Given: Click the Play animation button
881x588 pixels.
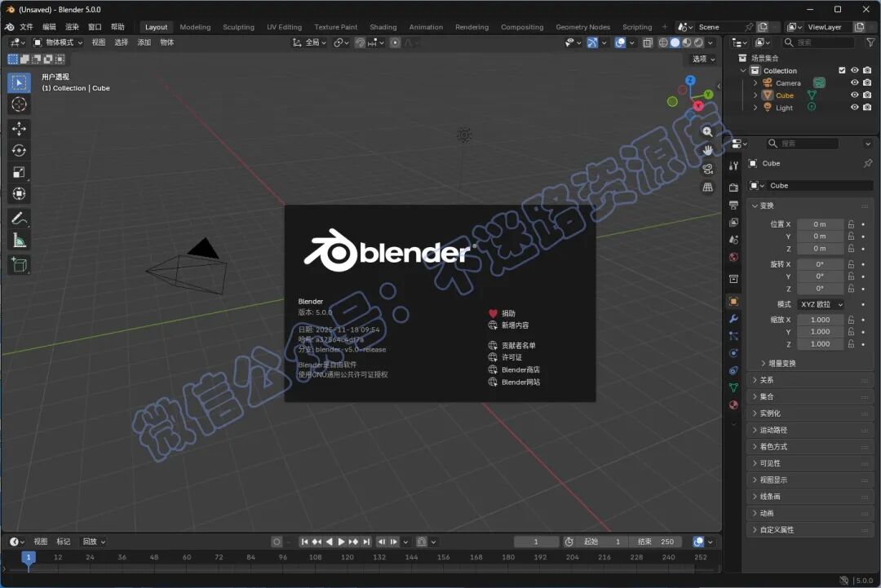Looking at the screenshot, I should (x=341, y=542).
